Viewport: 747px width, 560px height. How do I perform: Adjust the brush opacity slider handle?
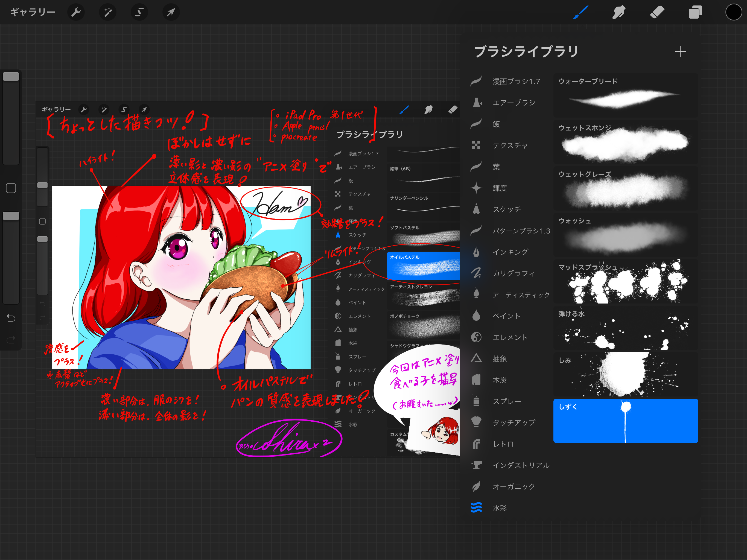point(11,216)
